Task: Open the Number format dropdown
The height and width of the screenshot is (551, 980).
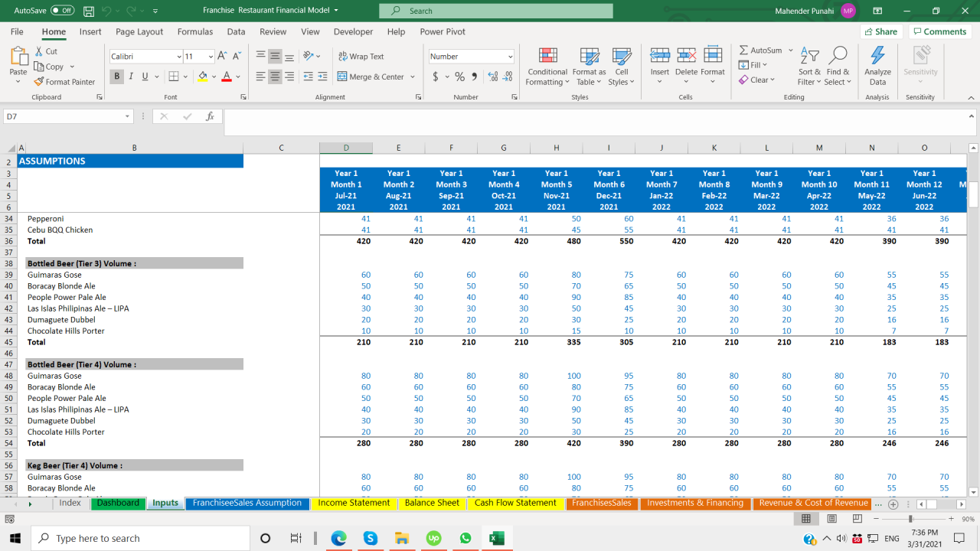Action: point(511,57)
